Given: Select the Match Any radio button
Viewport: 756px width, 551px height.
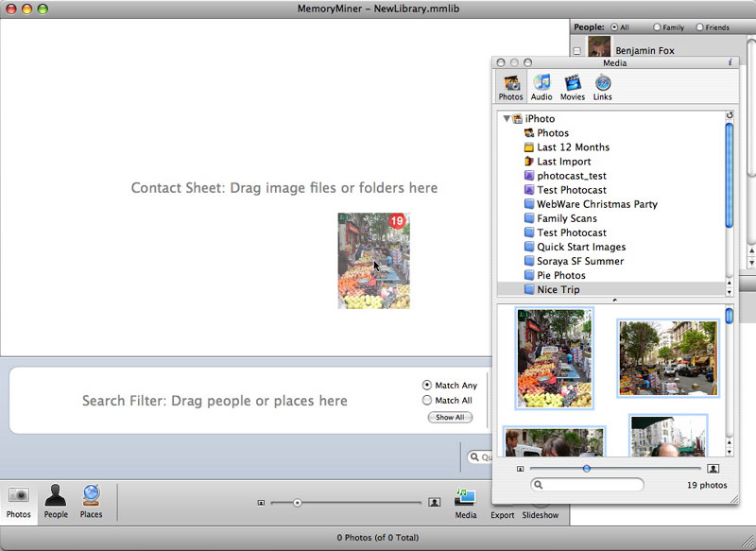Looking at the screenshot, I should pos(427,386).
